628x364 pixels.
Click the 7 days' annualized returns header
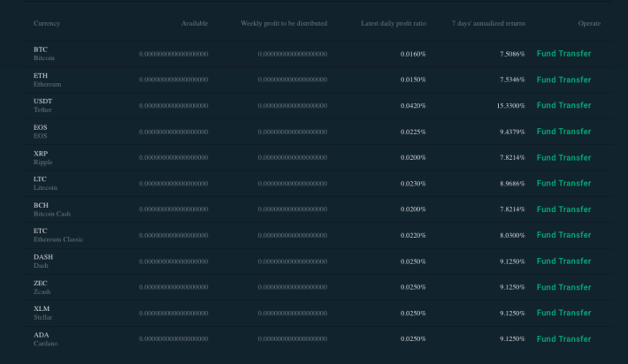click(488, 23)
